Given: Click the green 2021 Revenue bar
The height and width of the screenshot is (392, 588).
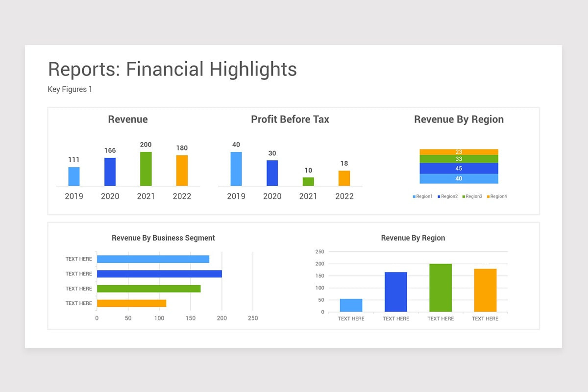Looking at the screenshot, I should 146,169.
